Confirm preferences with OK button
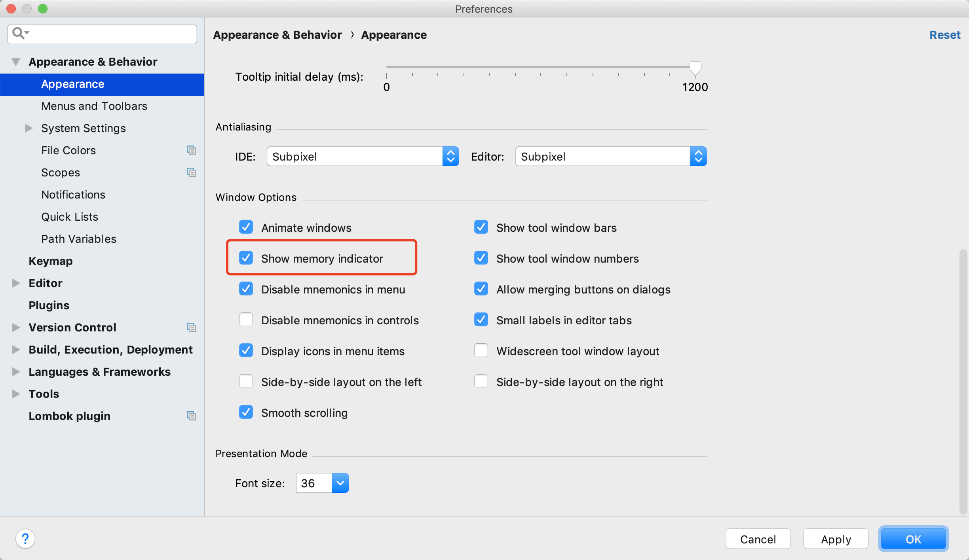 click(913, 539)
